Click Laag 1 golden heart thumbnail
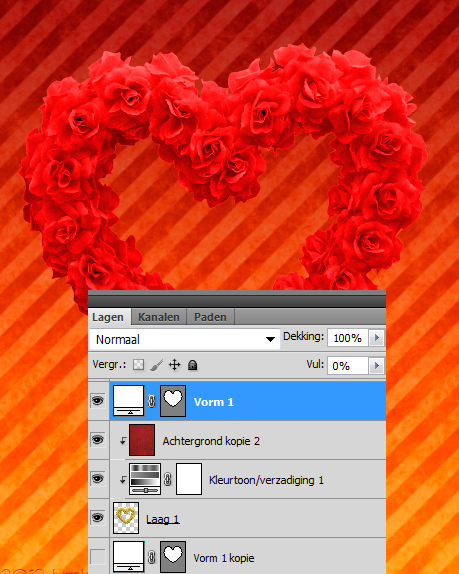Image resolution: width=459 pixels, height=574 pixels. tap(126, 518)
